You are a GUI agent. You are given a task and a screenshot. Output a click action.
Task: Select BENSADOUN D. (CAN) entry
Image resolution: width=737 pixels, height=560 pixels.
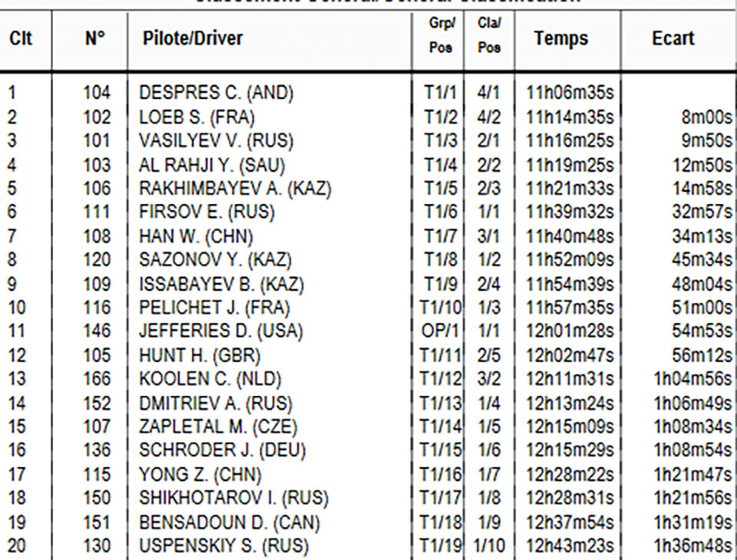pos(230,522)
